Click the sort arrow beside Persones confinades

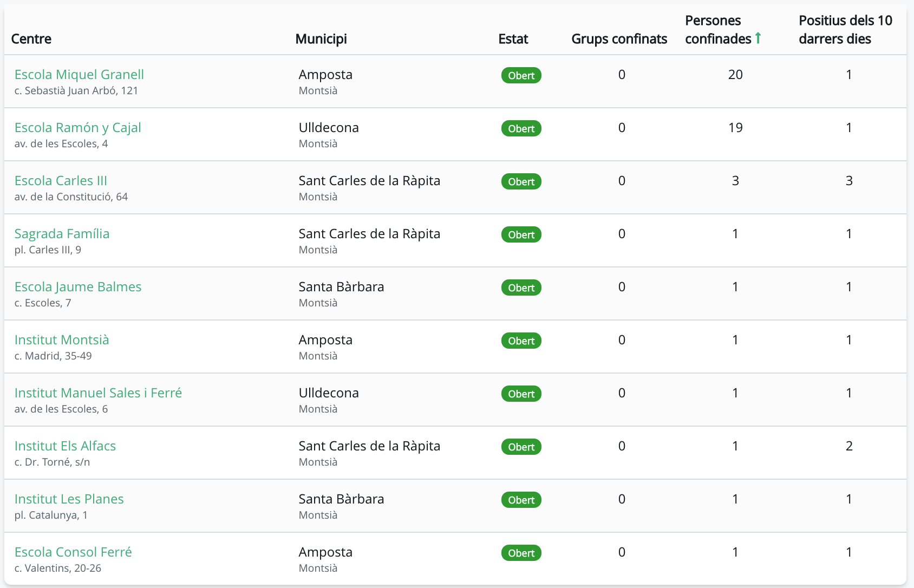coord(758,38)
